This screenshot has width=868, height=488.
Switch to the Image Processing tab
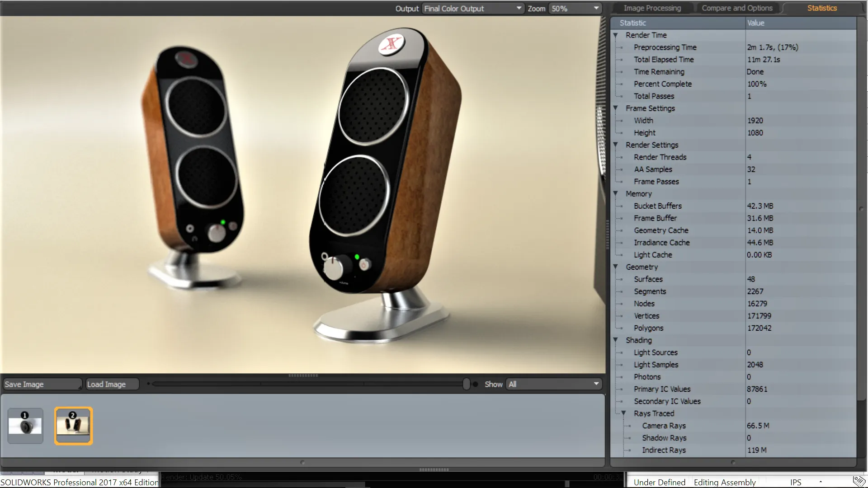click(x=651, y=8)
